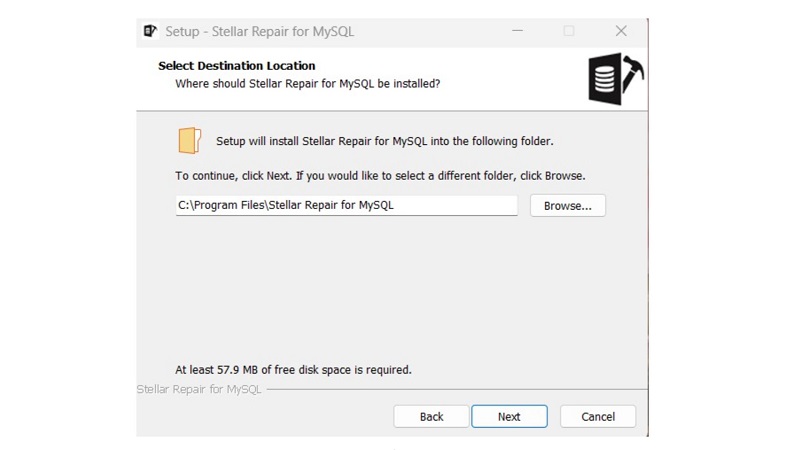Close the setup window

tap(621, 31)
